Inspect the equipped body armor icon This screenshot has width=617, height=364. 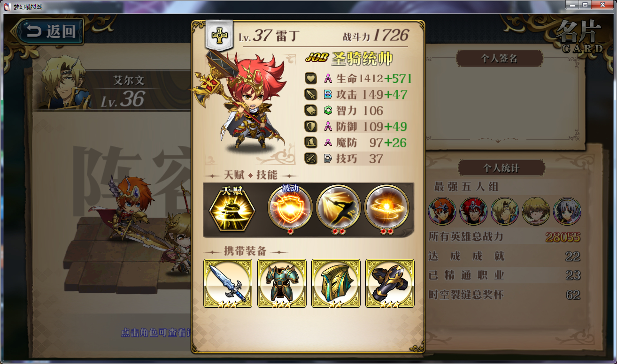(282, 283)
